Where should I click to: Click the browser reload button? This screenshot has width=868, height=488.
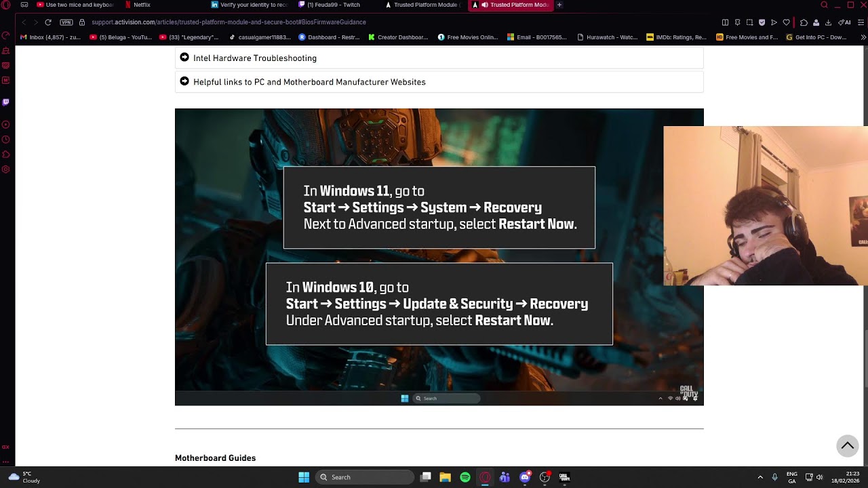[48, 22]
